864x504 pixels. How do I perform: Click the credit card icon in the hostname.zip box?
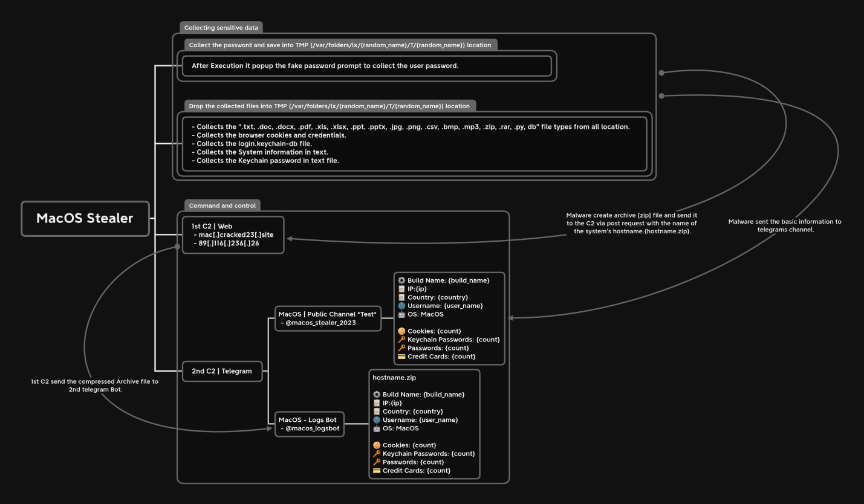coord(377,471)
